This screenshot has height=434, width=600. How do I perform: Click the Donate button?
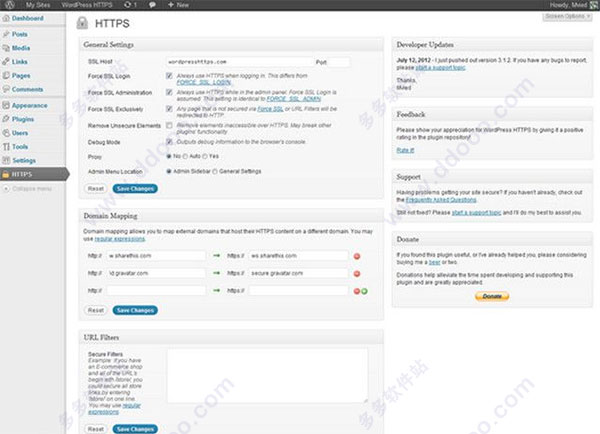click(x=492, y=296)
